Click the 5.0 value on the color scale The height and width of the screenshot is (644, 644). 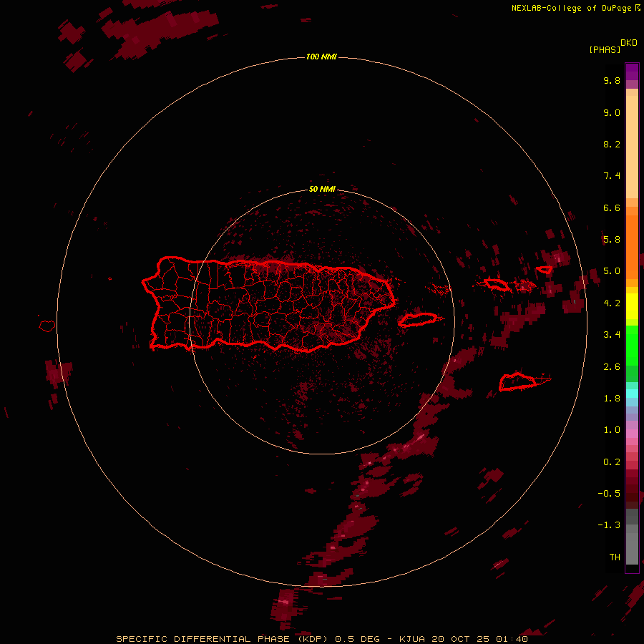click(x=612, y=271)
